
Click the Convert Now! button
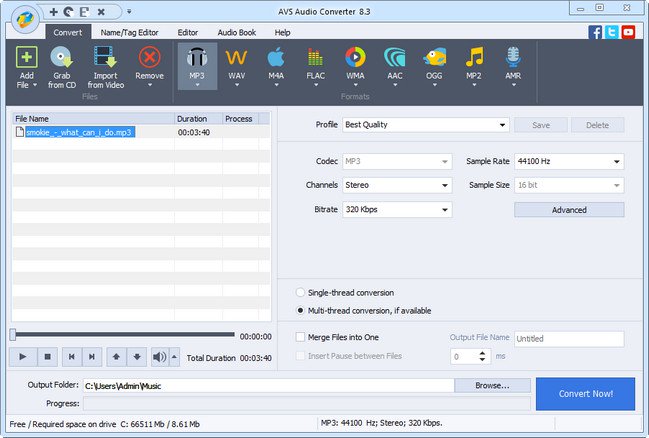[x=585, y=393]
